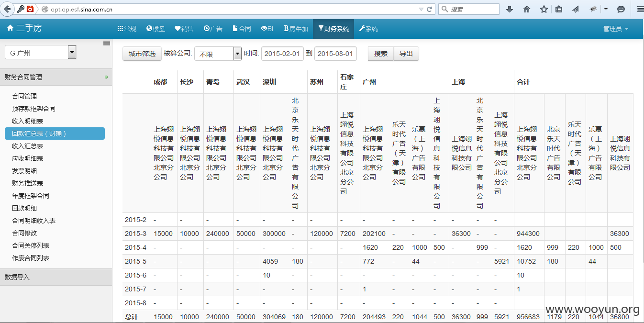Screen dimensions: 644x323
Task: Click the 总计 row label
Action: click(x=132, y=317)
